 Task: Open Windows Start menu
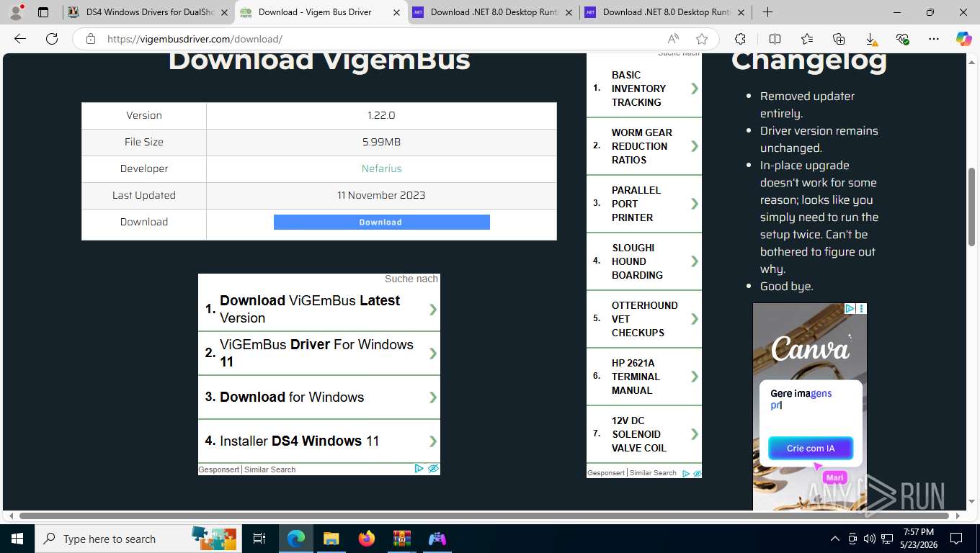point(17,539)
